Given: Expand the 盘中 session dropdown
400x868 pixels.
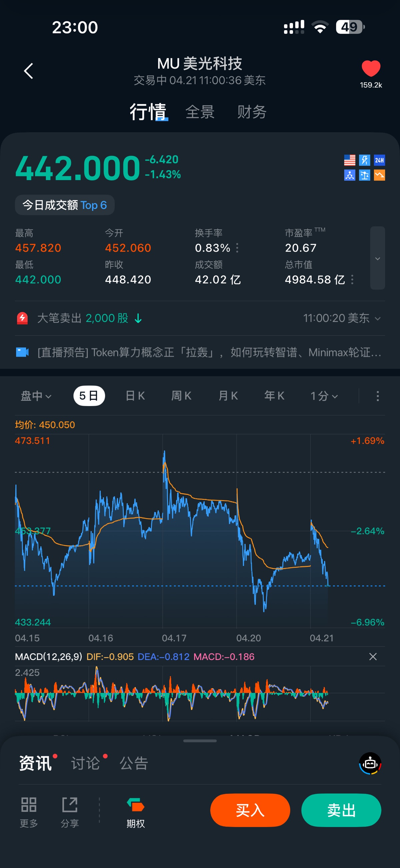Looking at the screenshot, I should click(x=36, y=396).
